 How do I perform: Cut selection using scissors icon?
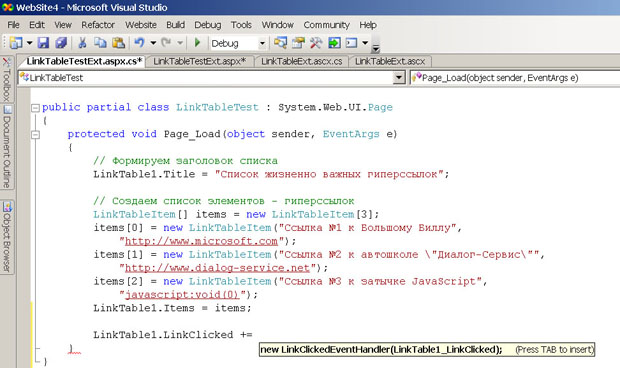coord(82,43)
